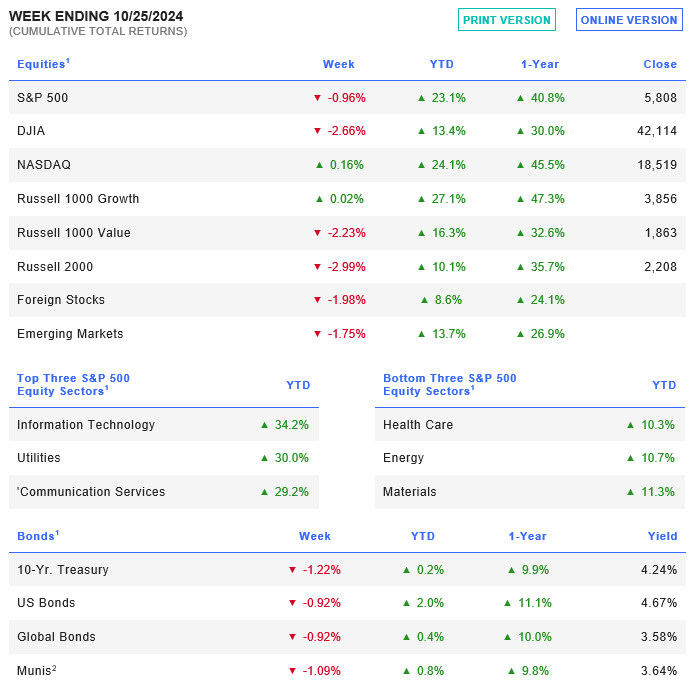Select Foreign Stocks weekly return -1.98%
The image size is (697, 693).
(x=347, y=300)
